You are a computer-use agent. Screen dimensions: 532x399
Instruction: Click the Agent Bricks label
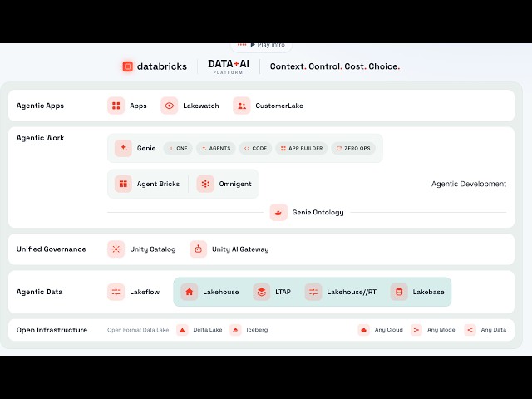click(x=158, y=184)
